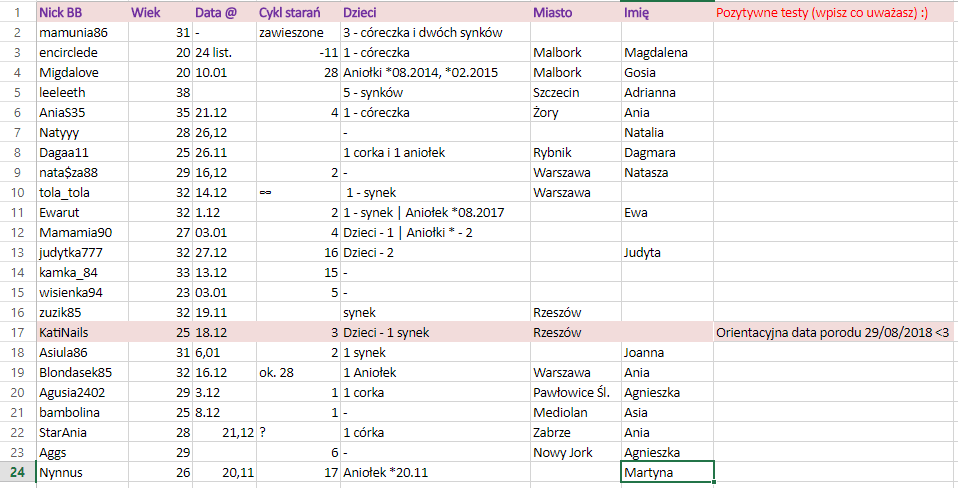This screenshot has width=958, height=488.
Task: Select the "Nick BB" header cell
Action: [x=80, y=14]
